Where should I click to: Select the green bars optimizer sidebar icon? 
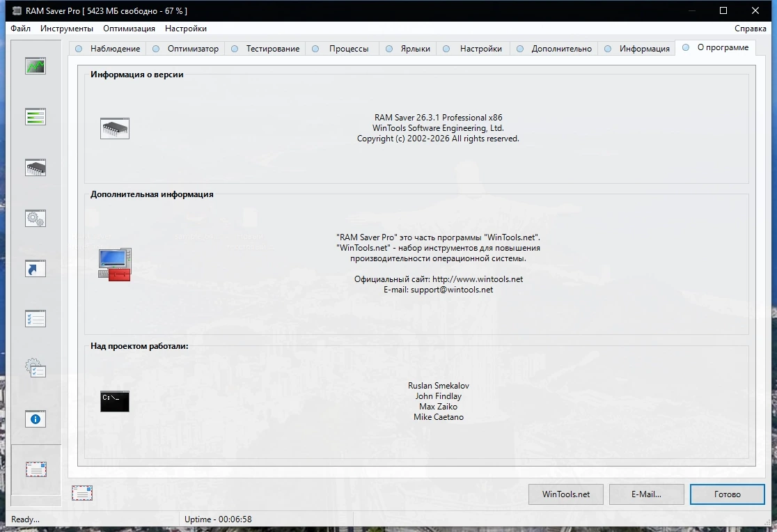click(x=36, y=117)
